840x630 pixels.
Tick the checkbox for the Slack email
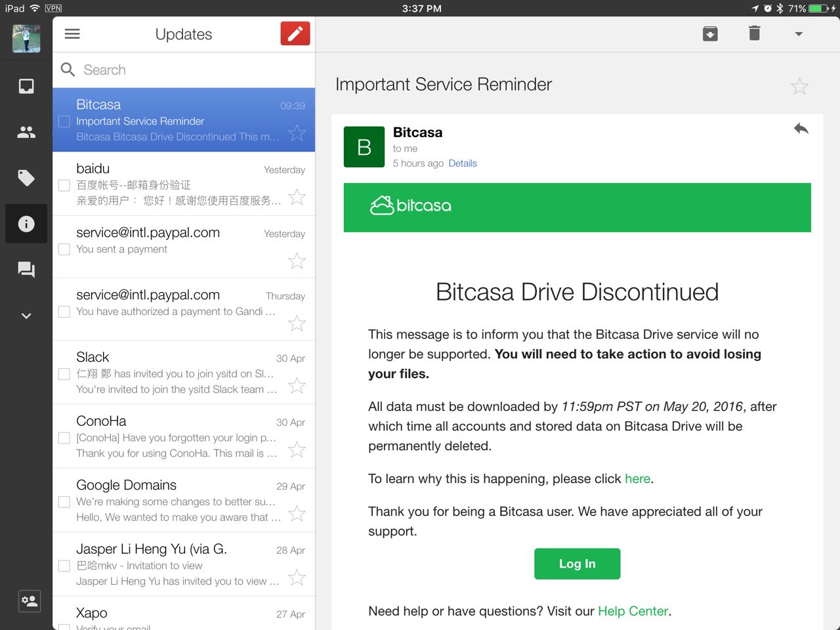click(64, 374)
